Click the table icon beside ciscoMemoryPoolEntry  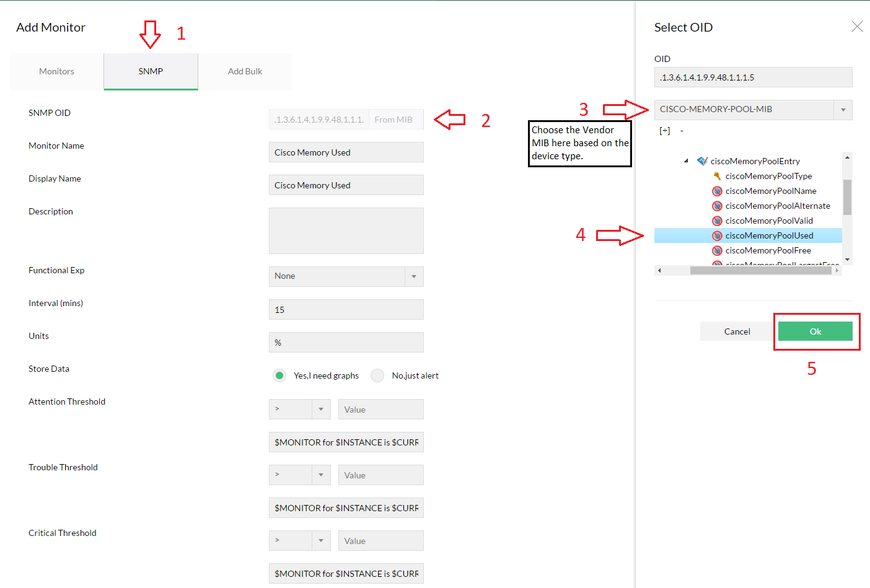pos(702,160)
